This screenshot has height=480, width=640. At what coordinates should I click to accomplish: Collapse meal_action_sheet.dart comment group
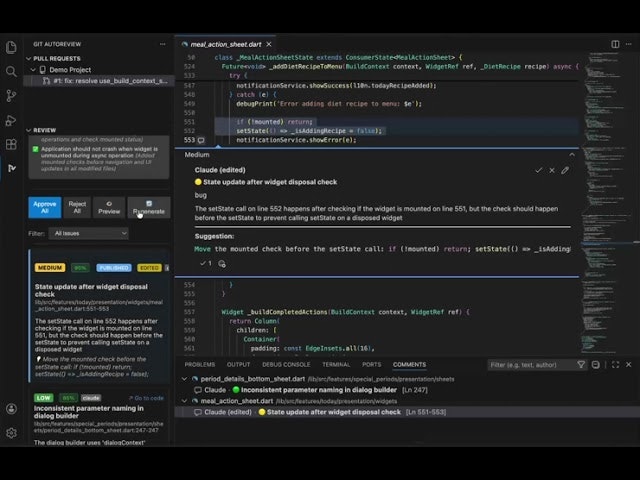point(184,401)
